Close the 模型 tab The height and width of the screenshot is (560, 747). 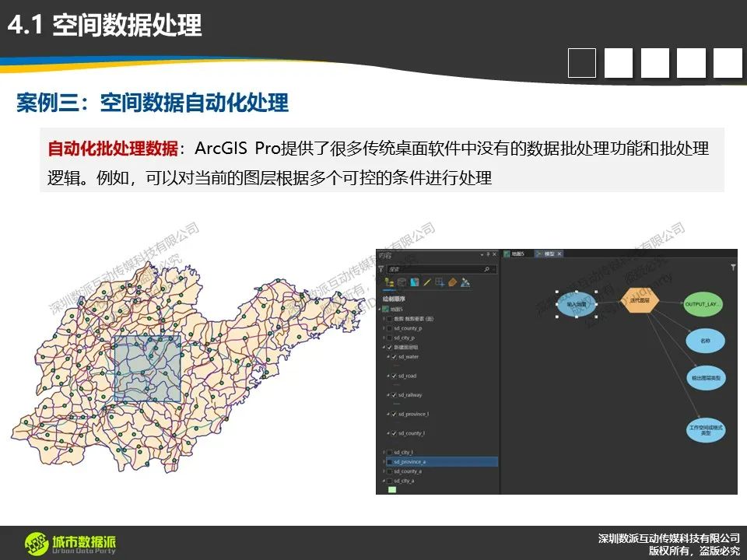pyautogui.click(x=559, y=254)
